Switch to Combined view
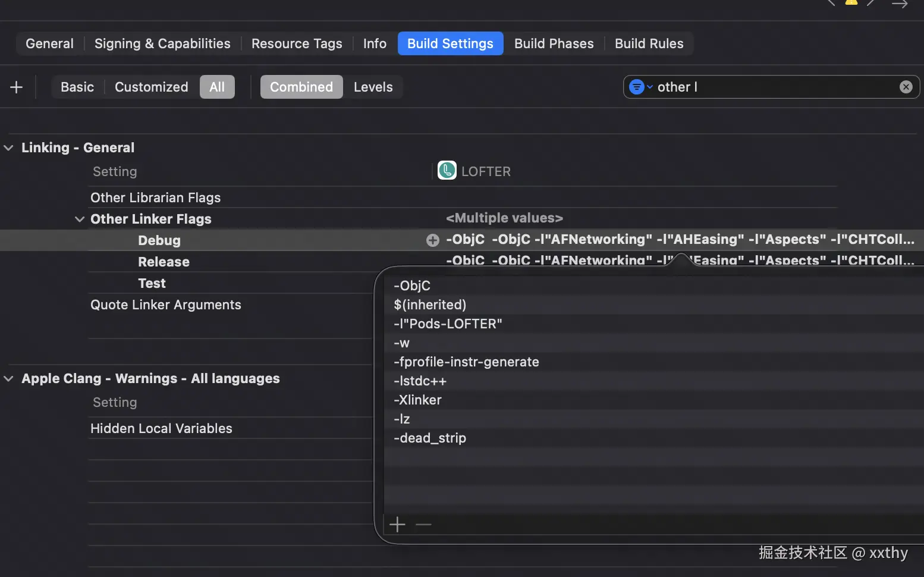 tap(301, 87)
